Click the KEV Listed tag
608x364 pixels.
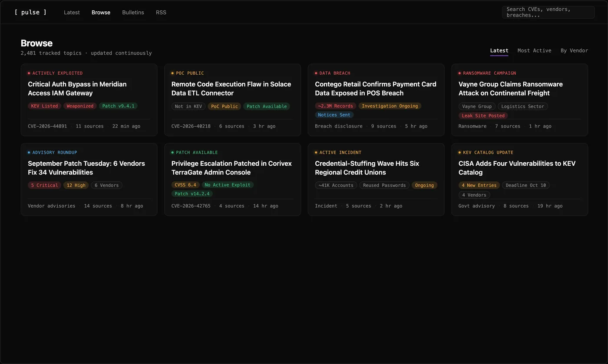tap(44, 106)
